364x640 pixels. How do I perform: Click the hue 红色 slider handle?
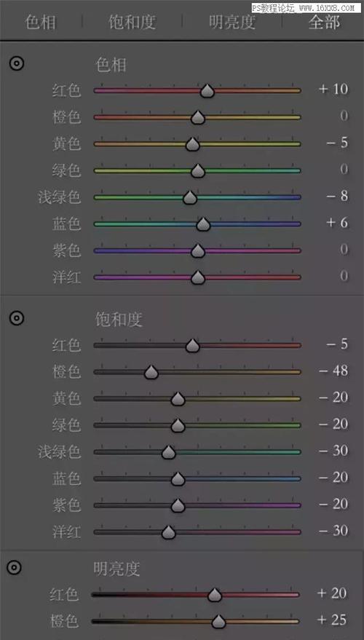click(207, 91)
